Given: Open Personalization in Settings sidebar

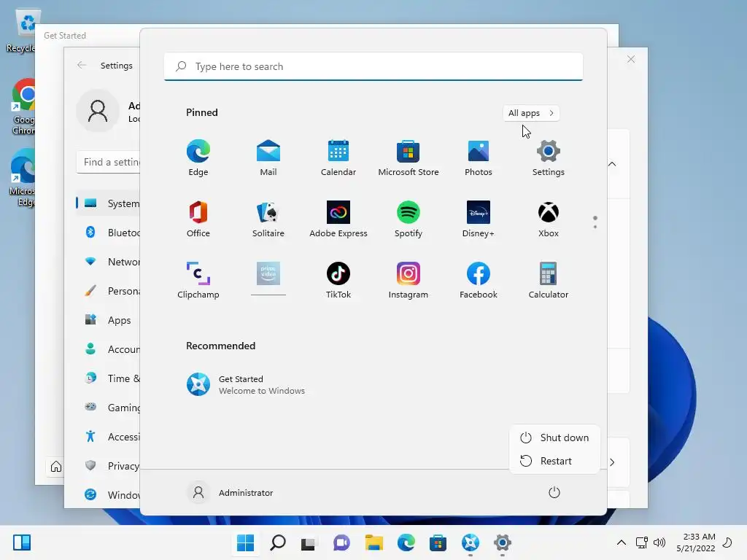Looking at the screenshot, I should click(108, 291).
